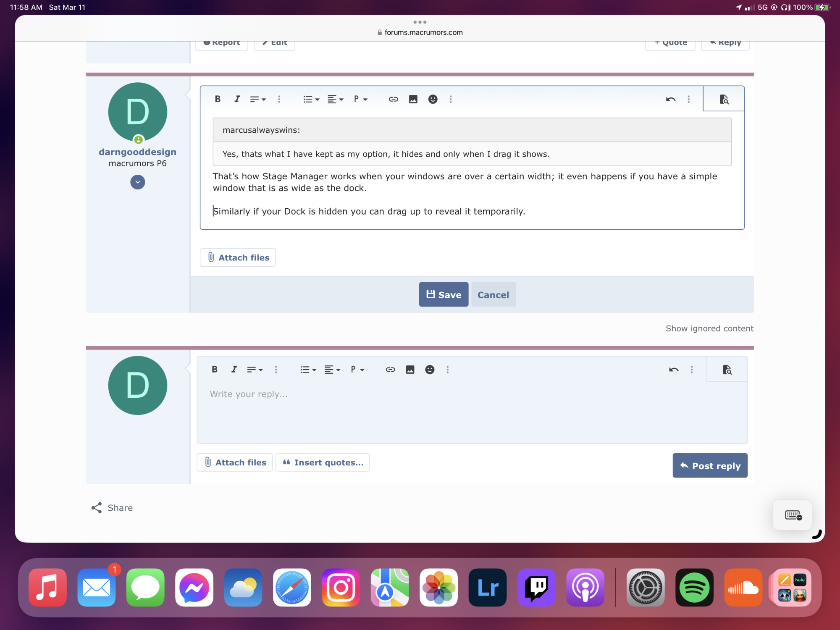Screen dimensions: 840x630
Task: Open paragraph format dropdown in reply editor
Action: click(357, 370)
